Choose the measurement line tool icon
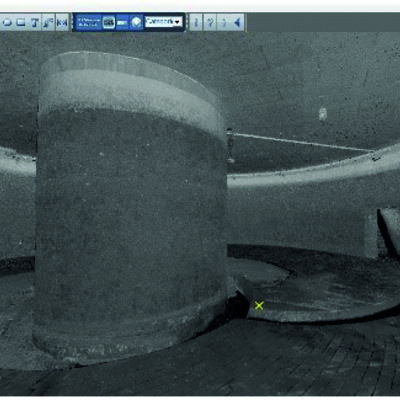400x400 pixels. pyautogui.click(x=48, y=22)
